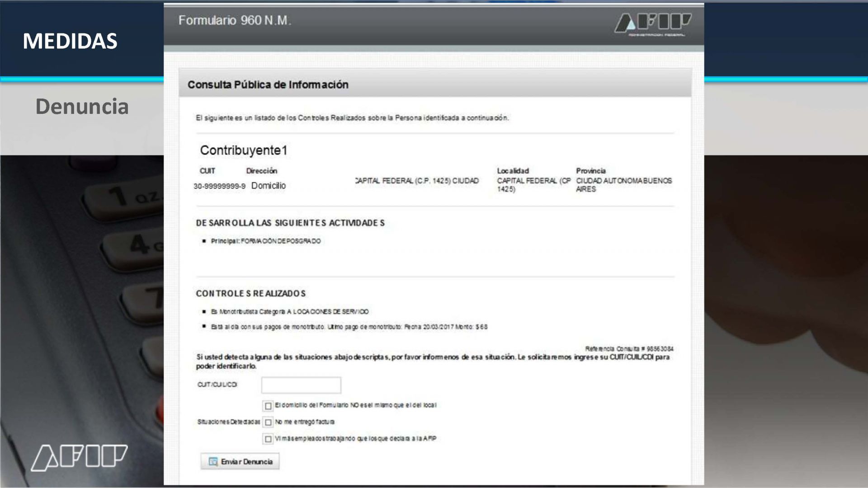This screenshot has height=488, width=868.
Task: Click the 'Formulario 960 N.M.' header title
Action: pos(235,20)
